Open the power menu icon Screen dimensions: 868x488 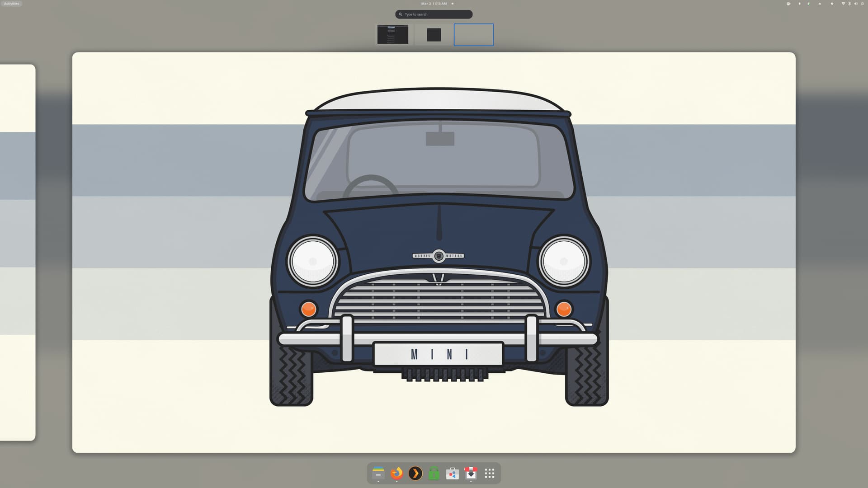pyautogui.click(x=862, y=4)
